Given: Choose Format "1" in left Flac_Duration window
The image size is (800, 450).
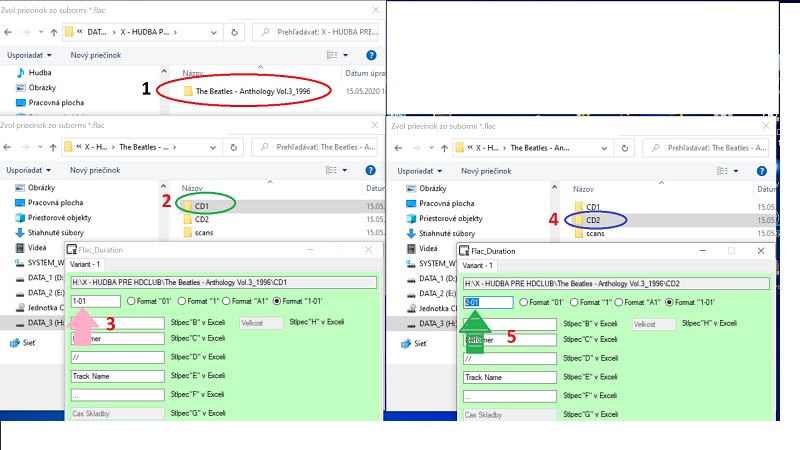Looking at the screenshot, I should click(x=182, y=302).
